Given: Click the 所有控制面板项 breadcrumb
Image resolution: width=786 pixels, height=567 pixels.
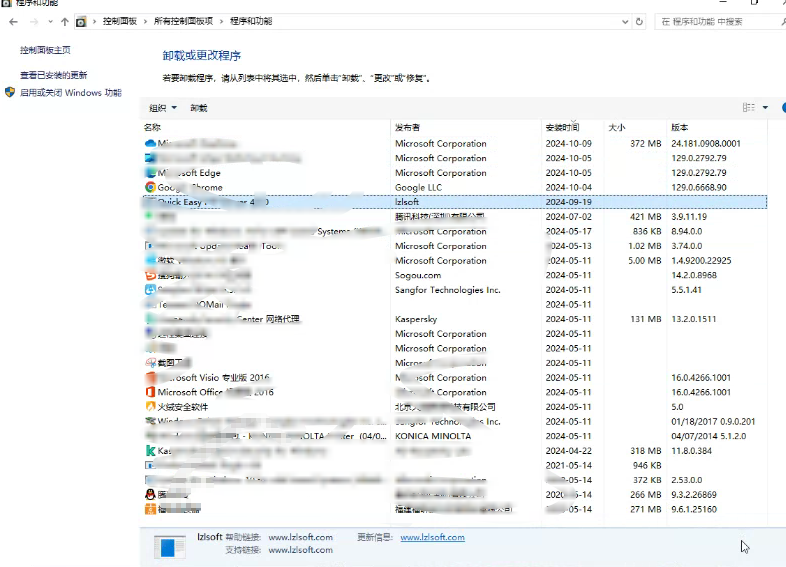Looking at the screenshot, I should pos(183,21).
